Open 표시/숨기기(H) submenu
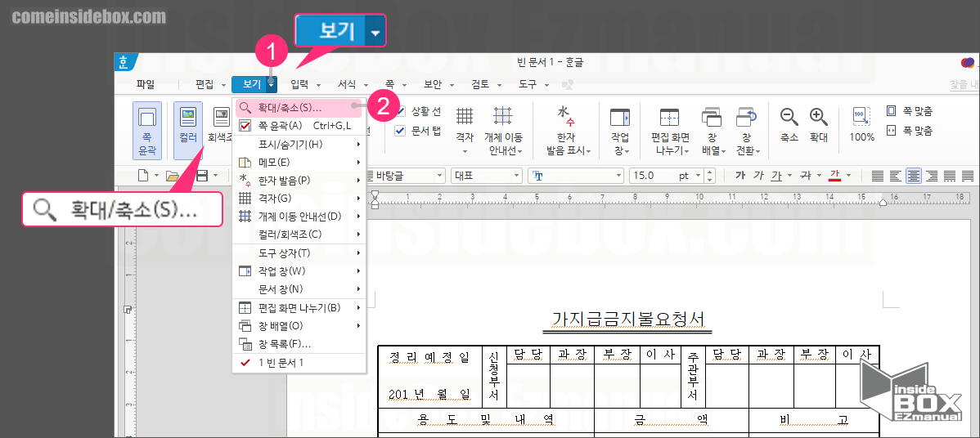 [299, 144]
